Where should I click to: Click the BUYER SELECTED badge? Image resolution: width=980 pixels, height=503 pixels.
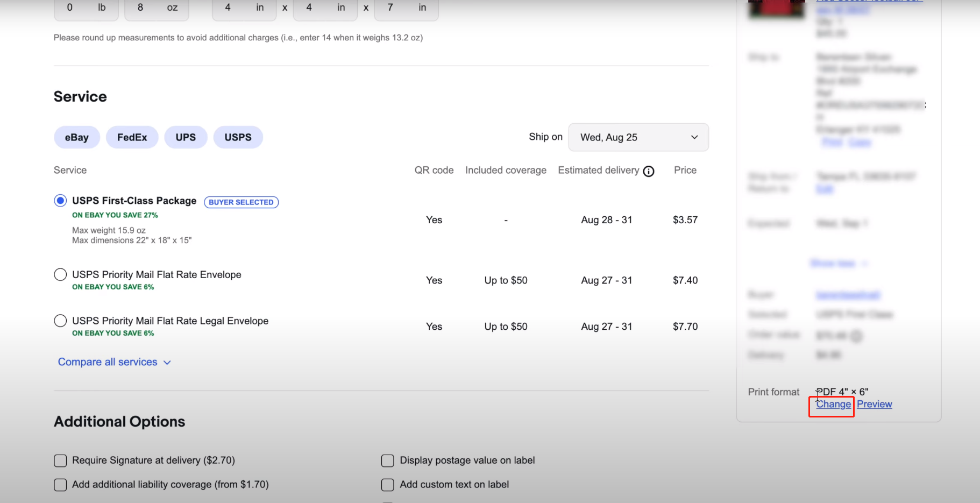pos(242,202)
